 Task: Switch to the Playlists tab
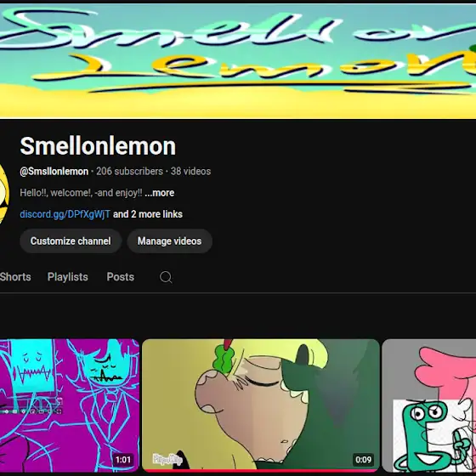tap(68, 277)
